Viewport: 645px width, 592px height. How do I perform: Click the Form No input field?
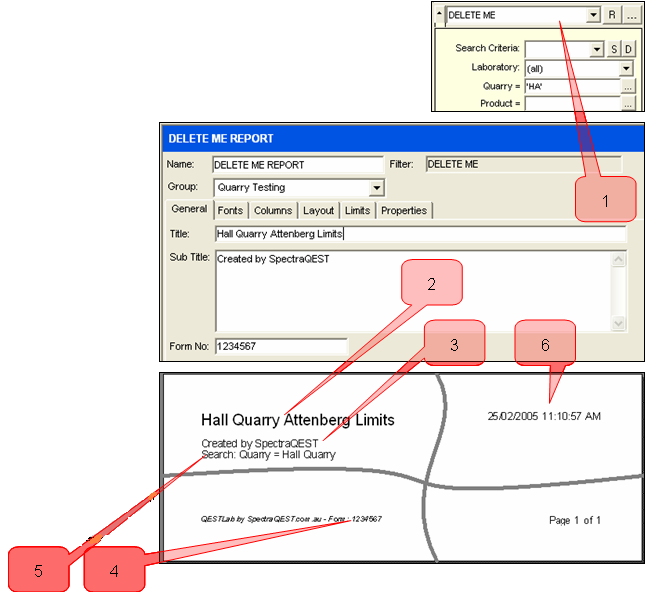click(x=280, y=347)
